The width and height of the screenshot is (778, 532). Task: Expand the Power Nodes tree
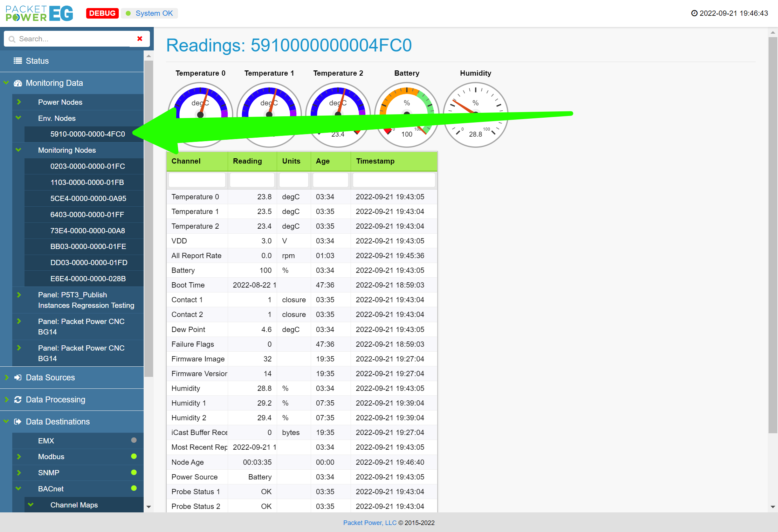click(19, 102)
